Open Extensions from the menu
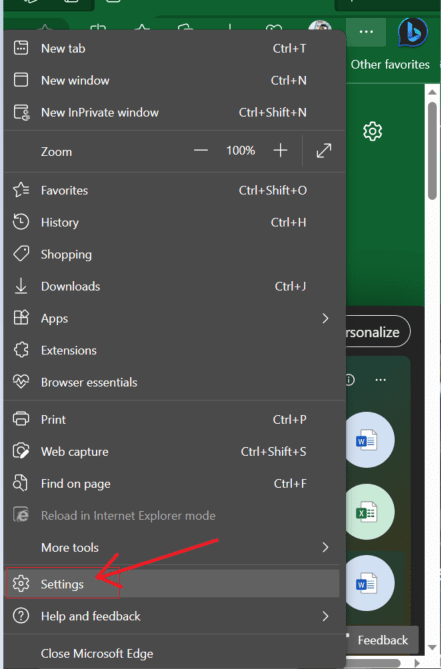This screenshot has height=669, width=441. coord(174,350)
